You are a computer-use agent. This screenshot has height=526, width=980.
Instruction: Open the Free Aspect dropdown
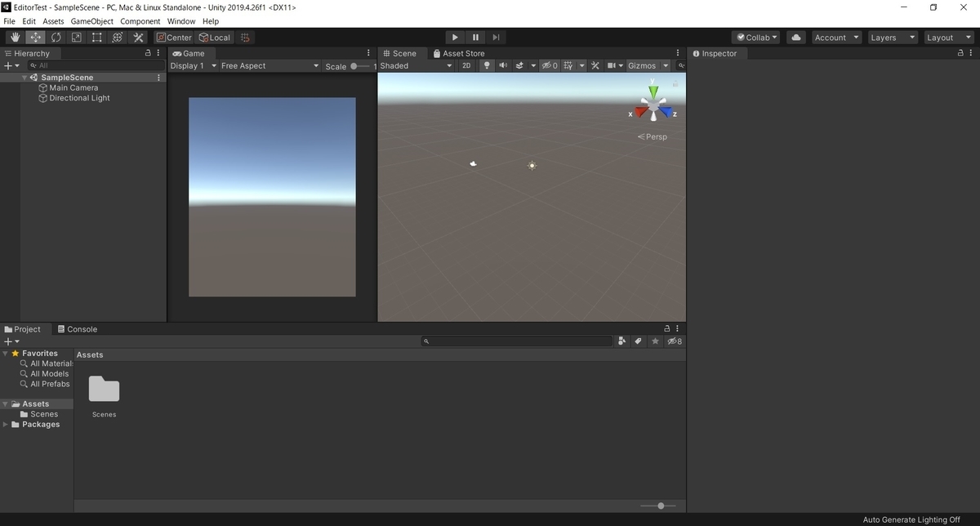269,65
